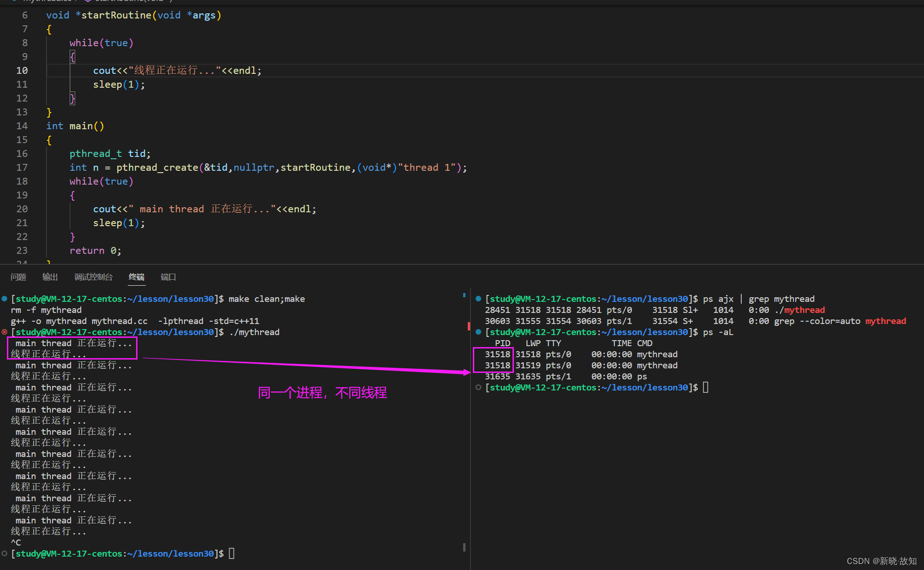Place cursor on pthread_create call in code
Image resolution: width=924 pixels, height=570 pixels.
tap(157, 168)
